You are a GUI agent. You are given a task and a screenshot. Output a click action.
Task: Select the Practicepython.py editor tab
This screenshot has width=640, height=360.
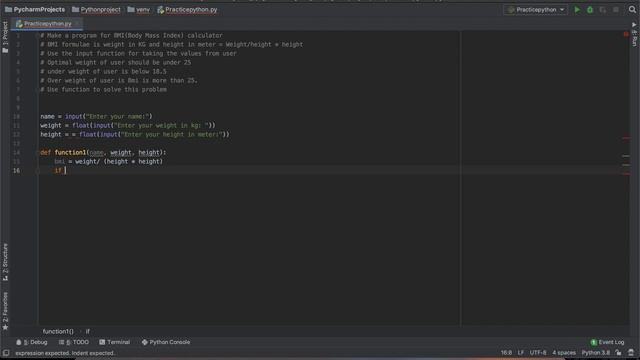click(x=47, y=24)
